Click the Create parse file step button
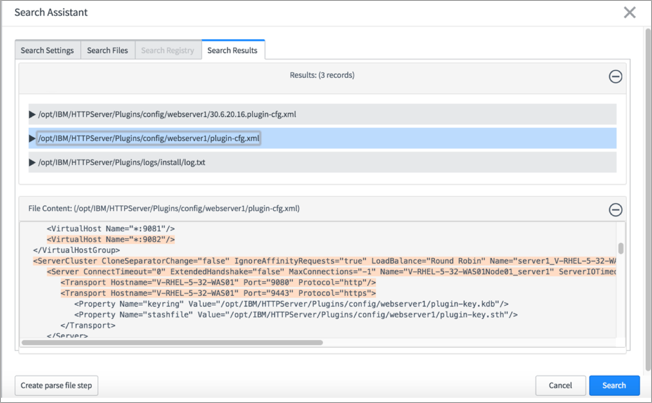The image size is (652, 403). pos(57,386)
